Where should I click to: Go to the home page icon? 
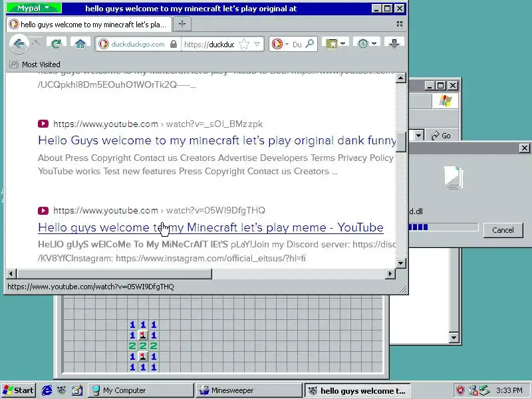pos(80,44)
